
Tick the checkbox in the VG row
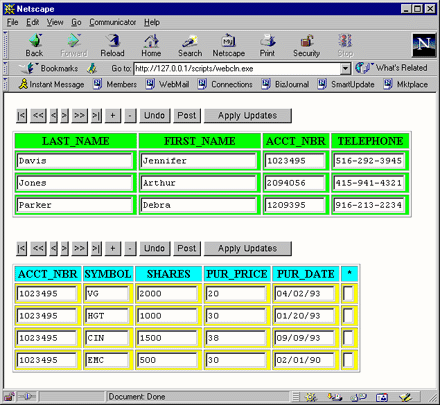click(x=348, y=294)
